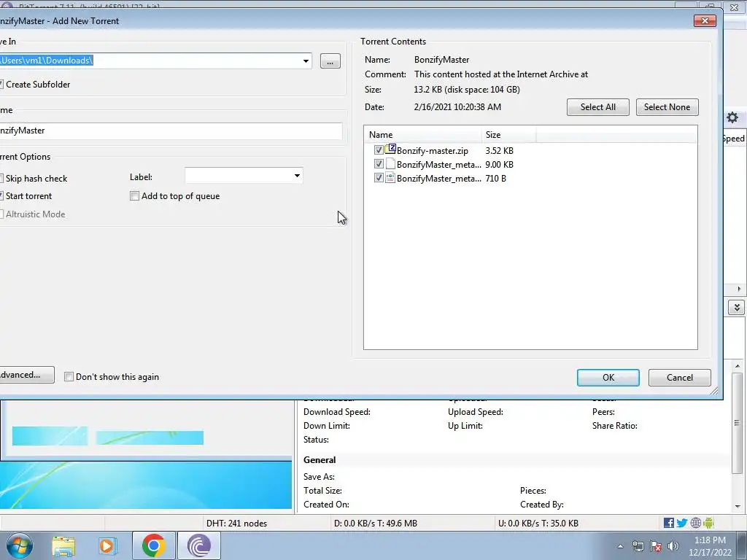Click the BitTorrent taskbar icon

[x=199, y=545]
